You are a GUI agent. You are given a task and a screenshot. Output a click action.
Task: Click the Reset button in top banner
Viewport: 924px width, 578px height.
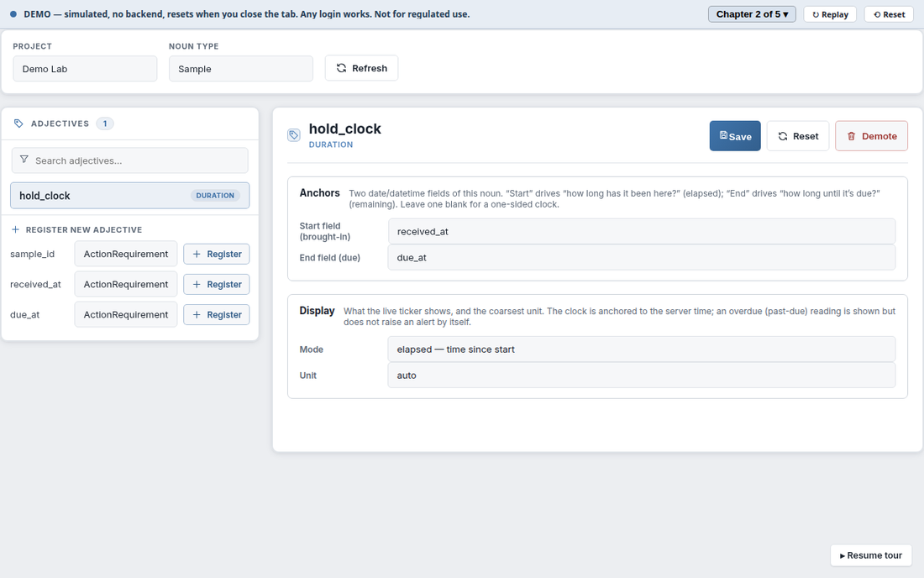point(889,14)
